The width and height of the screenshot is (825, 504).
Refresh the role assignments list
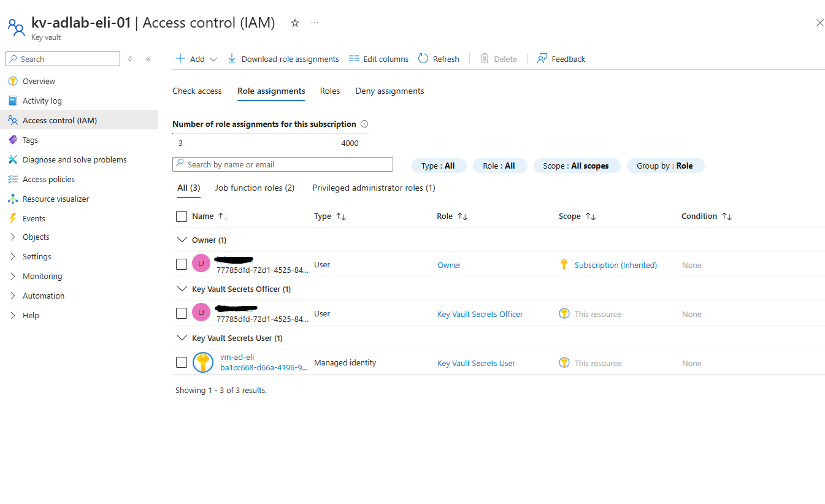[439, 59]
